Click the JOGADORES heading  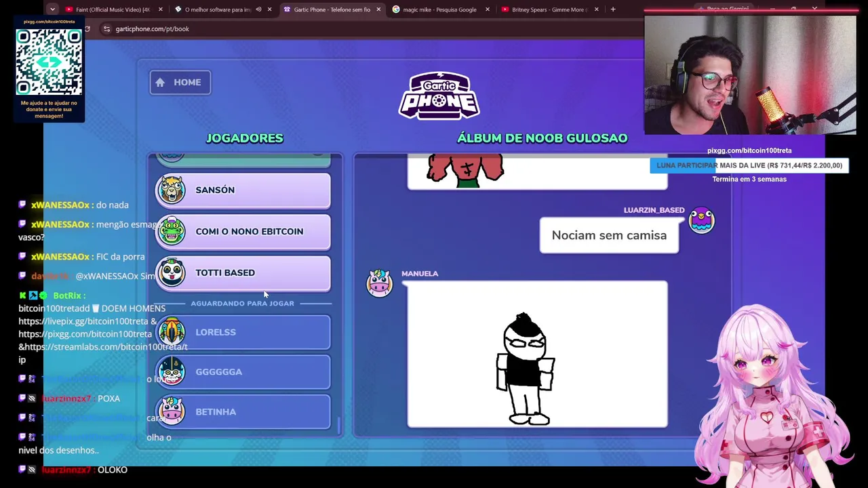pyautogui.click(x=244, y=138)
